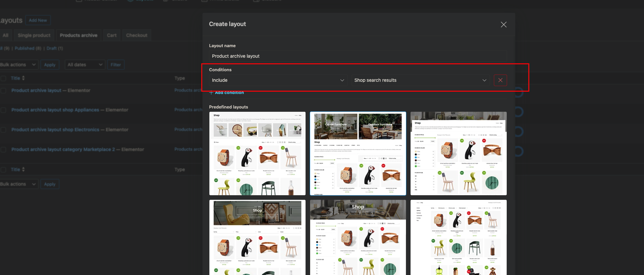The width and height of the screenshot is (644, 275).
Task: Select the predefined layout with large Shop banner
Action: point(358,237)
